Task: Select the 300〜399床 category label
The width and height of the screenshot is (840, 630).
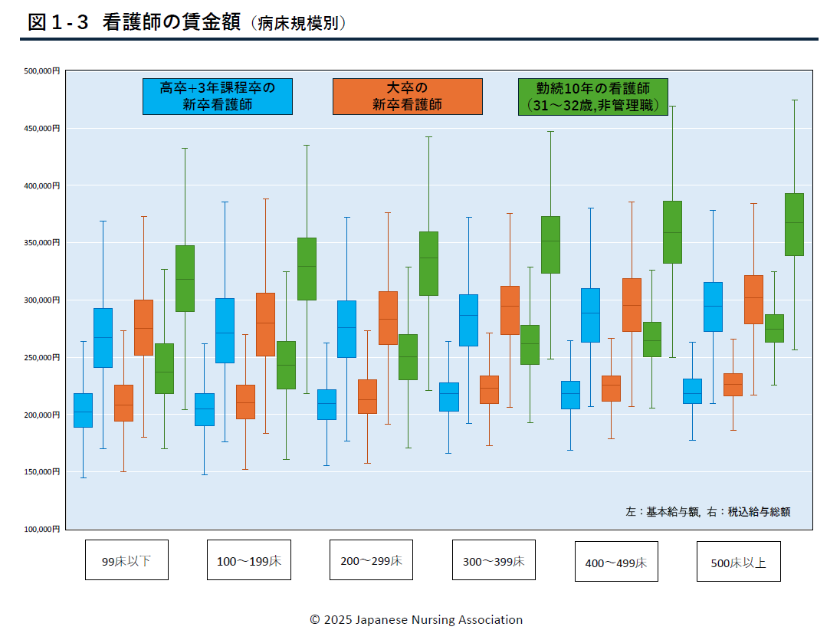Action: pos(494,560)
